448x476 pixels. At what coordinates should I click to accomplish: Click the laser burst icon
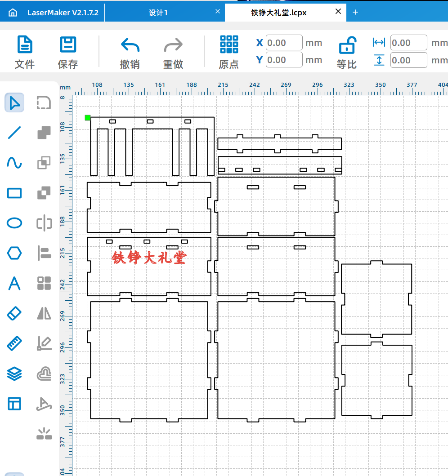click(45, 433)
